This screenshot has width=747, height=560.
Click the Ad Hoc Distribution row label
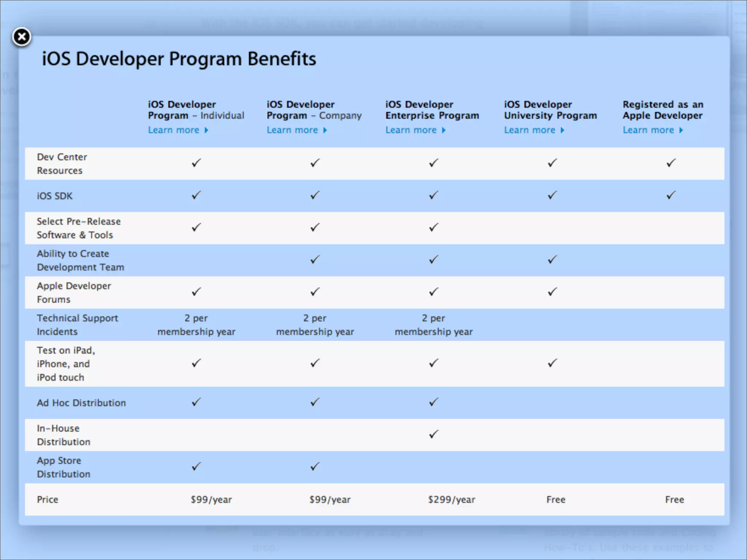(x=81, y=402)
